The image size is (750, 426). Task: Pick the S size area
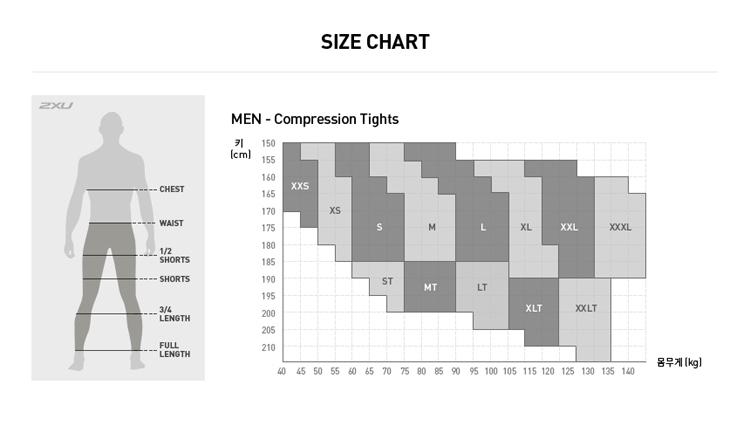(x=379, y=227)
